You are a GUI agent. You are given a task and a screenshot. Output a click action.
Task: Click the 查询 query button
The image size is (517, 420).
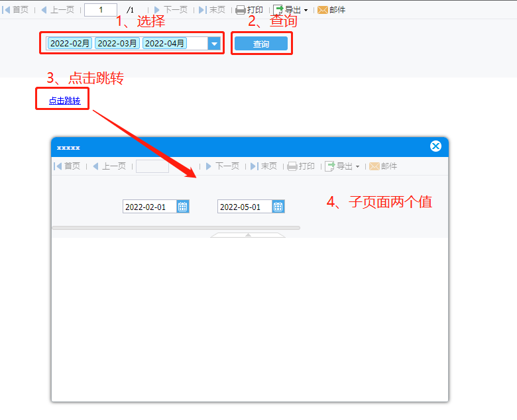click(x=260, y=44)
